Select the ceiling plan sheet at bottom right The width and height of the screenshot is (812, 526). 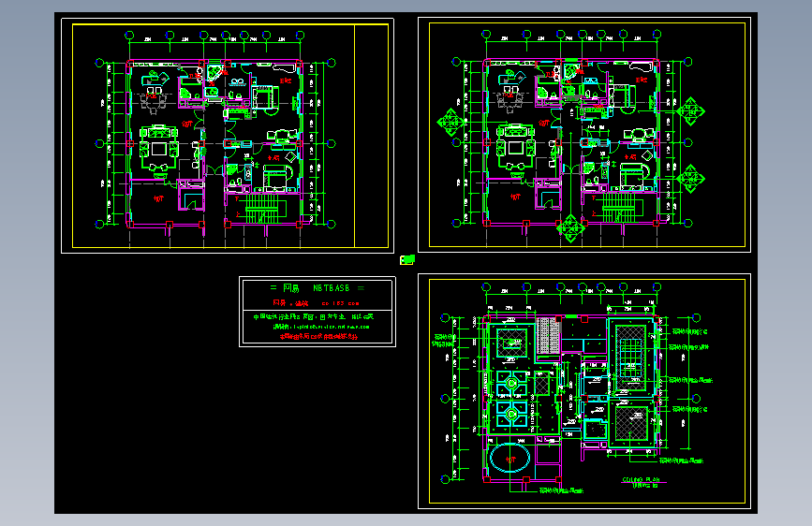point(584,391)
